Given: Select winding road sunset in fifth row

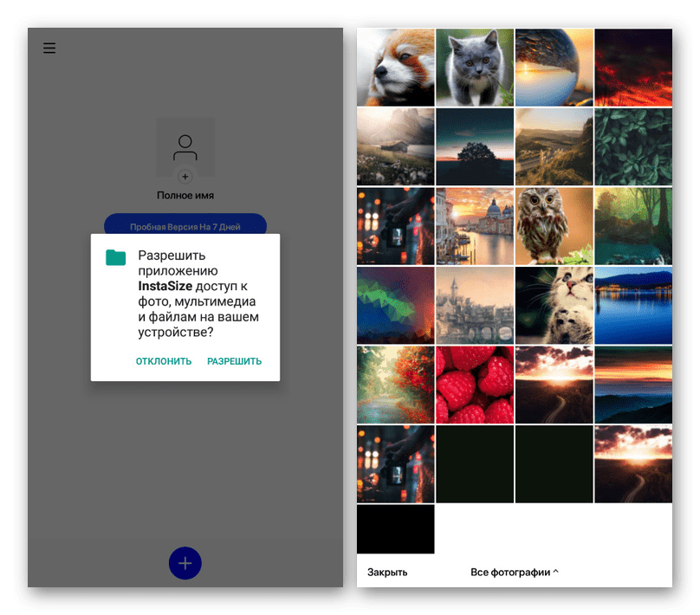Looking at the screenshot, I should coord(554,385).
